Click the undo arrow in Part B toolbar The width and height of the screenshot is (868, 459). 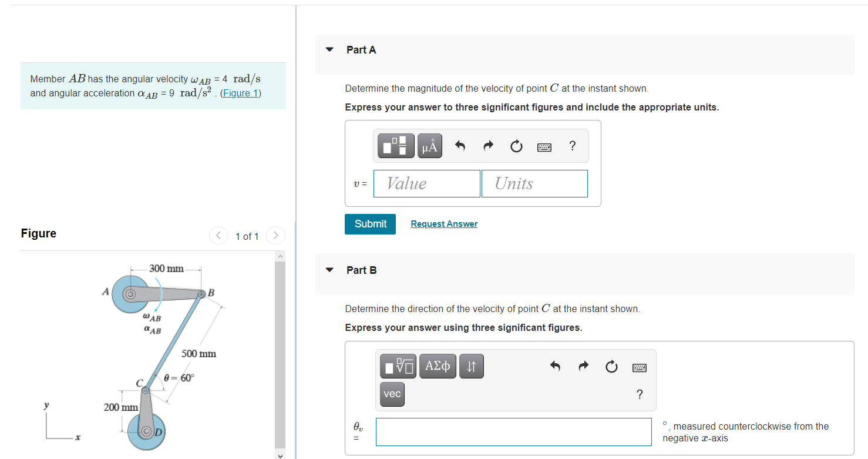coord(556,367)
